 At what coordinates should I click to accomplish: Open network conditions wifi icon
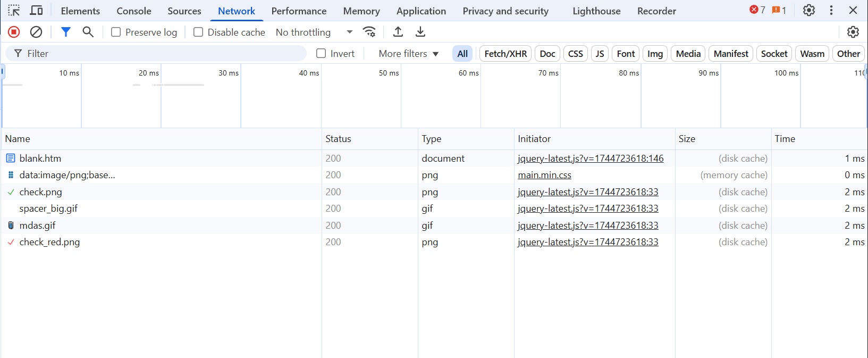[x=369, y=32]
